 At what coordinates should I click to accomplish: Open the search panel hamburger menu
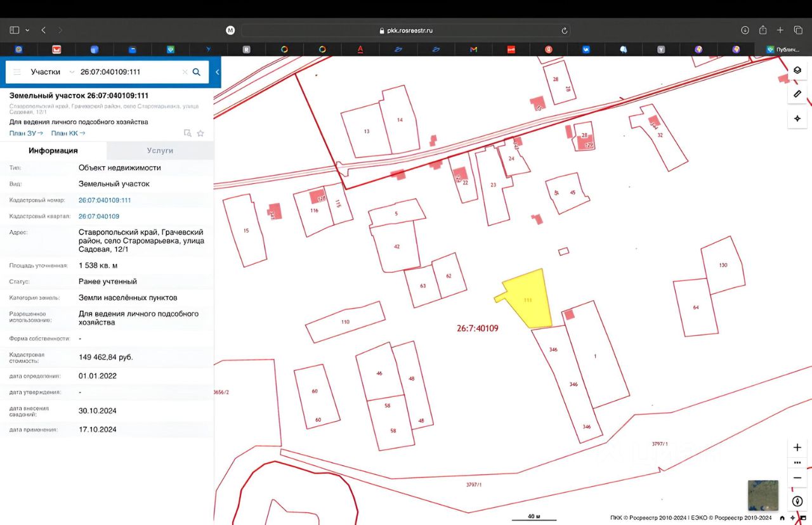click(x=17, y=72)
